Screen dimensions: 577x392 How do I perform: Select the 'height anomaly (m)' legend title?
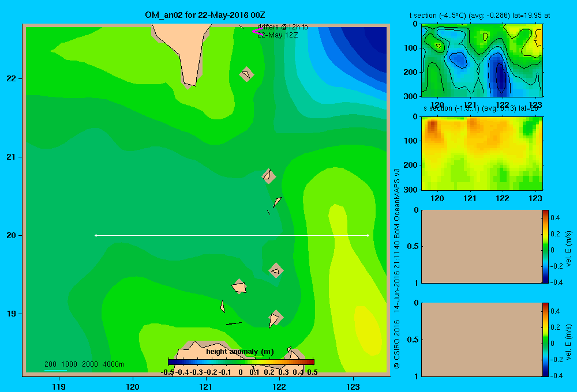[240, 352]
